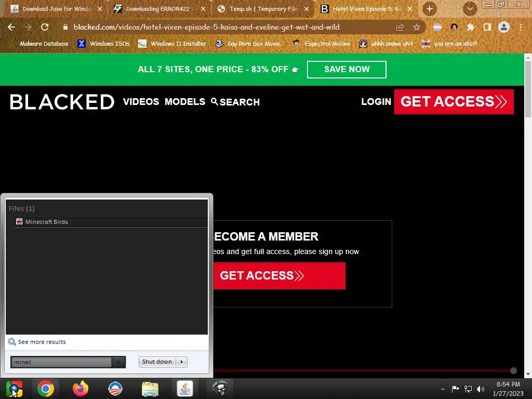
Task: Open the uhhh anime shit bookmark
Action: click(x=386, y=44)
